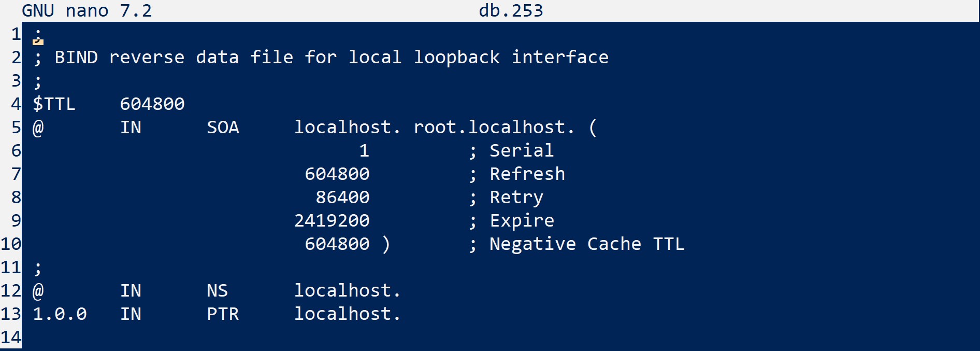Click the Negative Cache TTL comment
980x351 pixels.
pyautogui.click(x=586, y=244)
